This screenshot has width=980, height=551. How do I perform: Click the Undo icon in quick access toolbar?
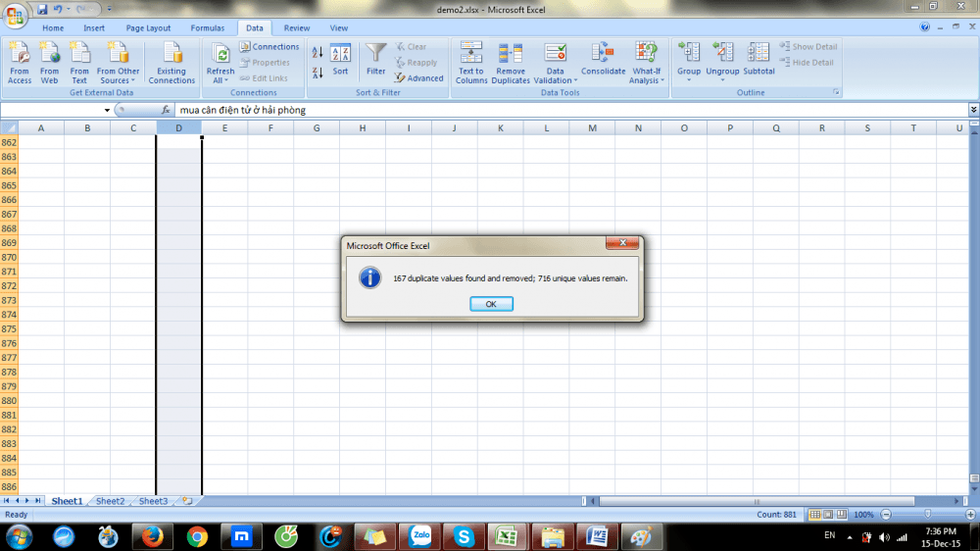click(58, 10)
